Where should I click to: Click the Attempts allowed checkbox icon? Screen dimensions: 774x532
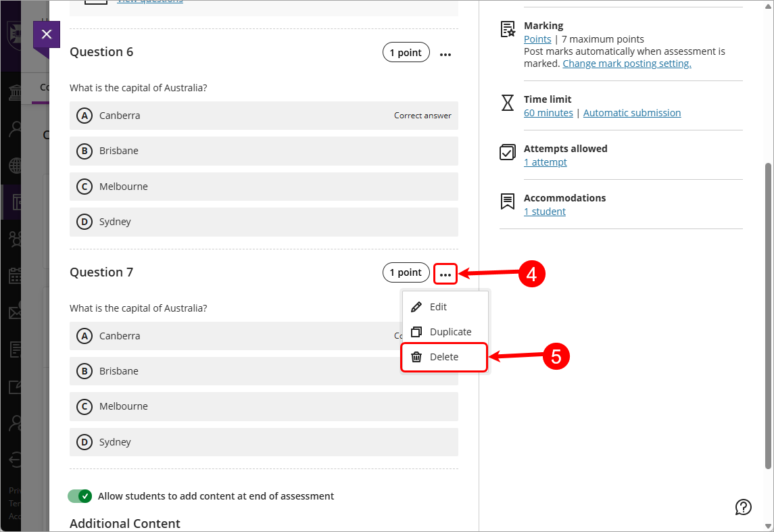tap(508, 152)
